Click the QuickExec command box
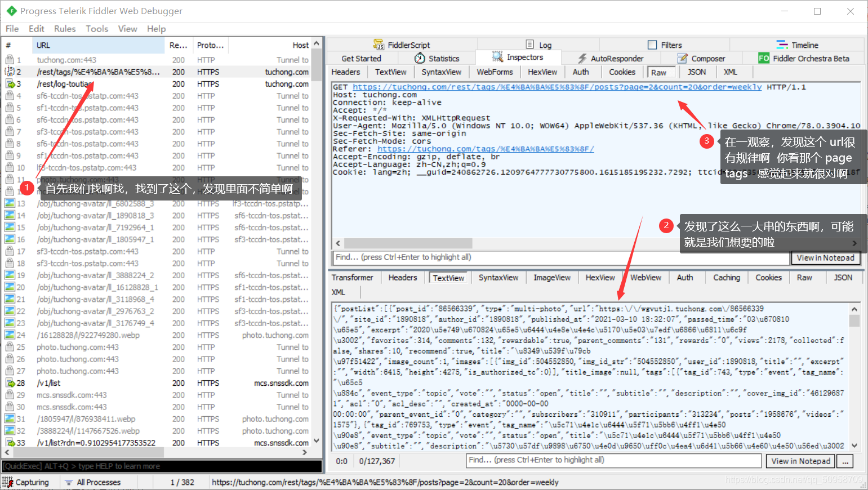This screenshot has width=868, height=490. (162, 466)
